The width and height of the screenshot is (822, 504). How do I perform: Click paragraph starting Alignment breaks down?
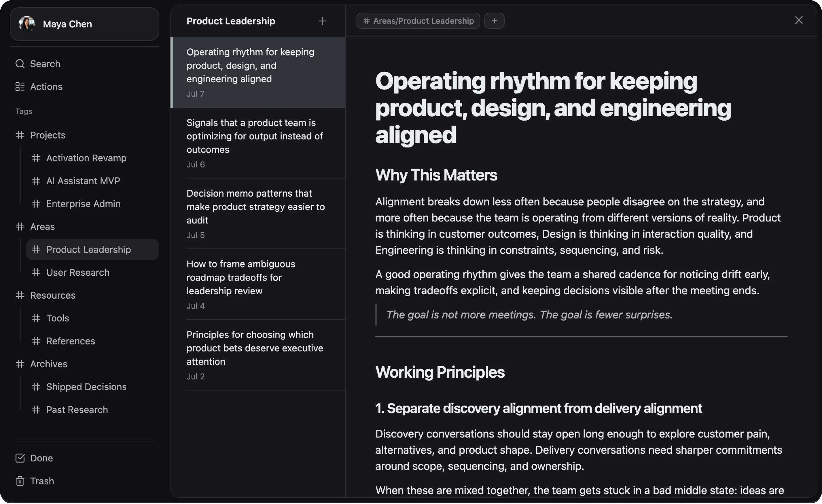(578, 226)
